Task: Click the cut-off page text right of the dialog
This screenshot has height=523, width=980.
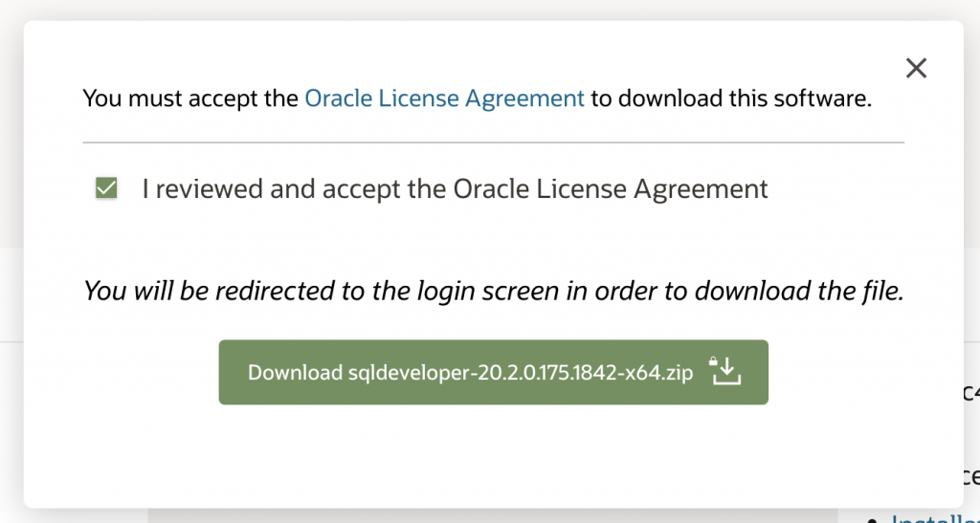Action: click(970, 390)
